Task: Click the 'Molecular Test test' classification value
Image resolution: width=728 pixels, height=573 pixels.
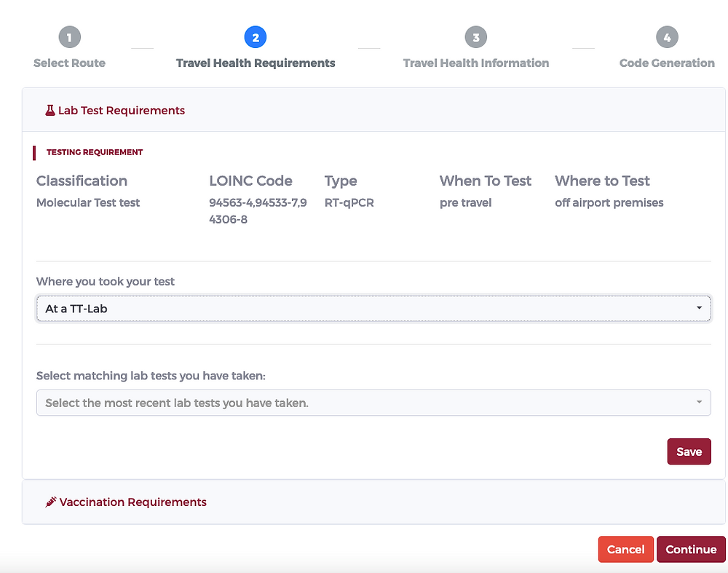Action: 88,203
